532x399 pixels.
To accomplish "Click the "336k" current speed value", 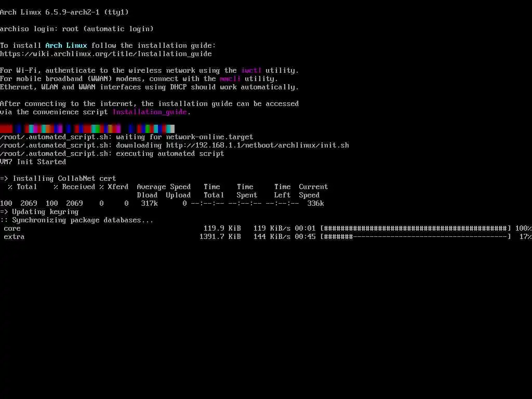I will pyautogui.click(x=315, y=204).
